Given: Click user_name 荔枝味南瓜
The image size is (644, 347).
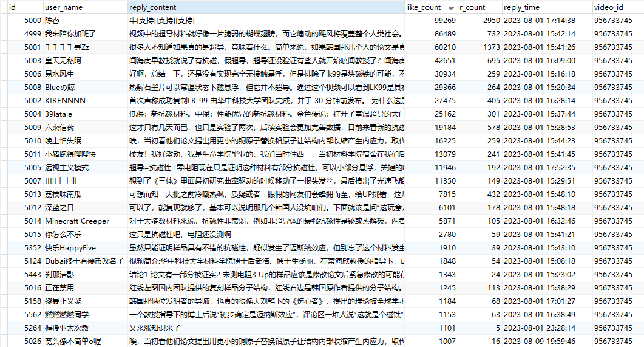Looking at the screenshot, I should point(63,194).
